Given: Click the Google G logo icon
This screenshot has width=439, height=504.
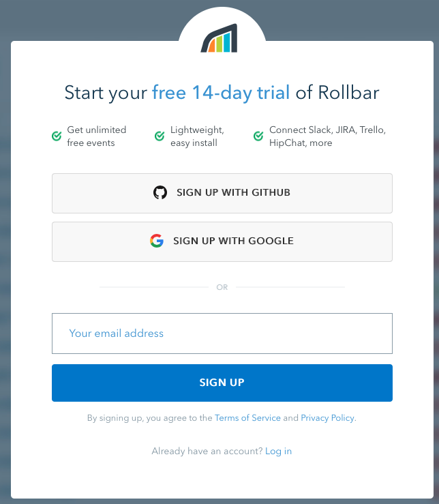Looking at the screenshot, I should coord(157,241).
